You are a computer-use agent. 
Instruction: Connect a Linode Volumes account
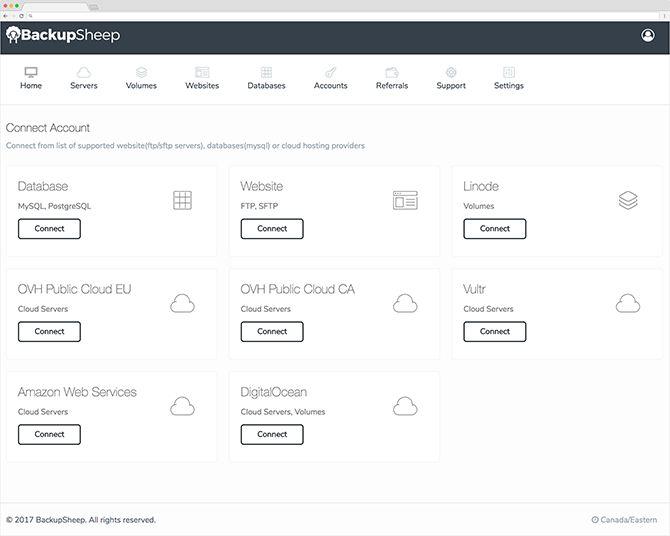point(495,229)
